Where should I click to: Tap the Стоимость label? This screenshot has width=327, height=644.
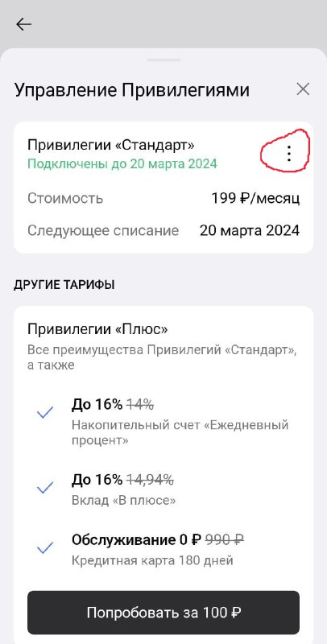[x=65, y=198]
